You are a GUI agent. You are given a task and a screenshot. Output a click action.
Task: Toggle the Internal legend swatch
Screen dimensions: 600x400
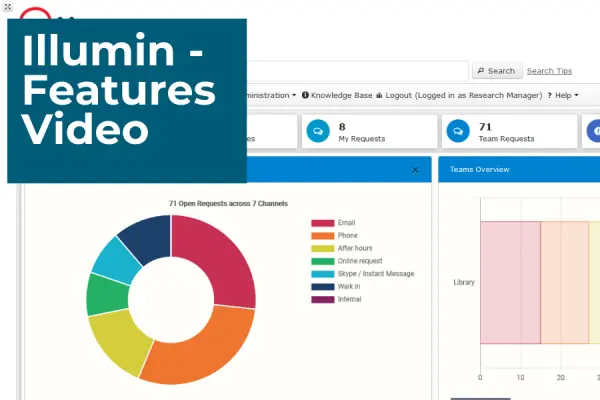323,299
